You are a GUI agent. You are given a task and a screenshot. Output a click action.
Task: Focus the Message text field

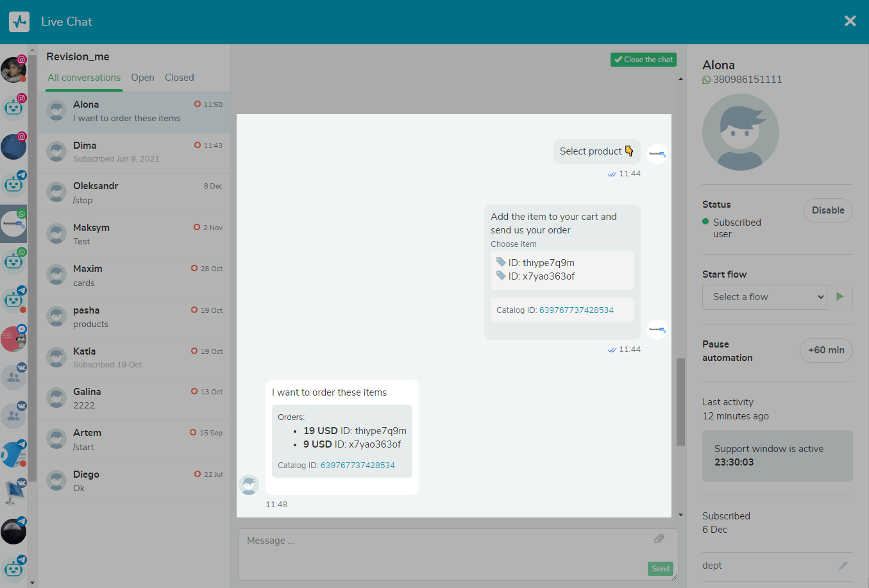[x=458, y=554]
